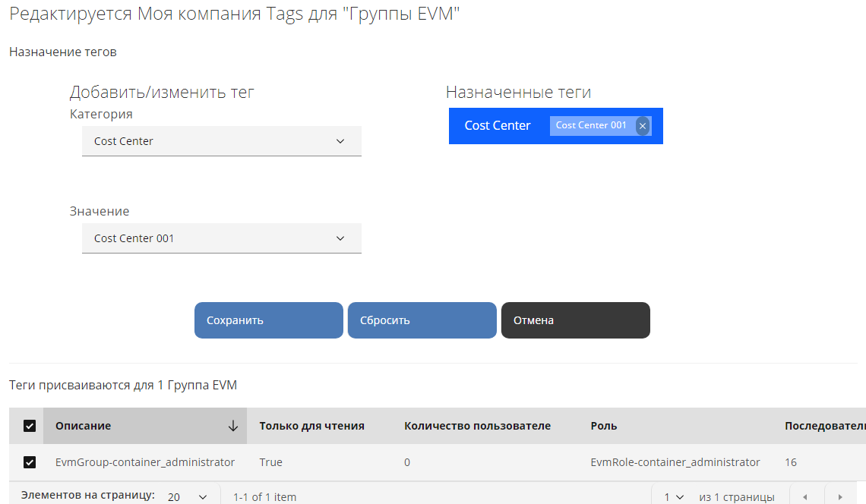866x504 pixels.
Task: Uncheck the EvmGroup-container_administrator row checkbox
Action: [x=30, y=461]
